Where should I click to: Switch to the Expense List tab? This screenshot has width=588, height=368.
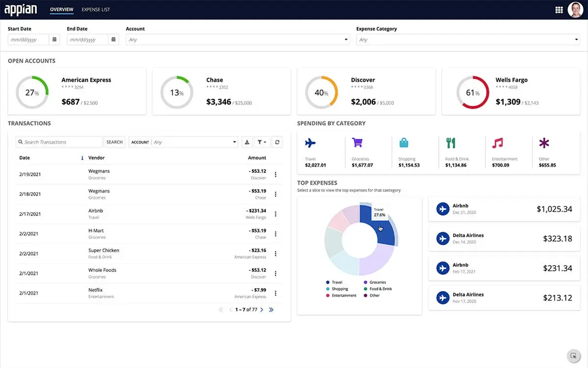point(96,9)
